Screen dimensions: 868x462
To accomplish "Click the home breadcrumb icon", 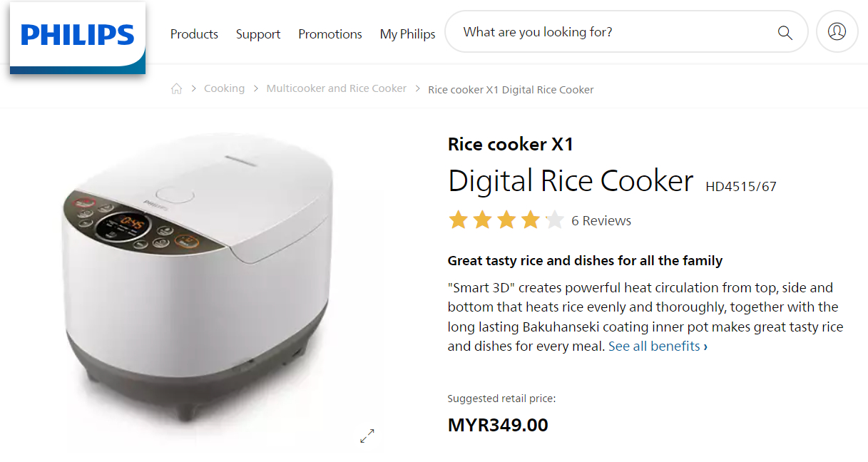I will point(176,88).
